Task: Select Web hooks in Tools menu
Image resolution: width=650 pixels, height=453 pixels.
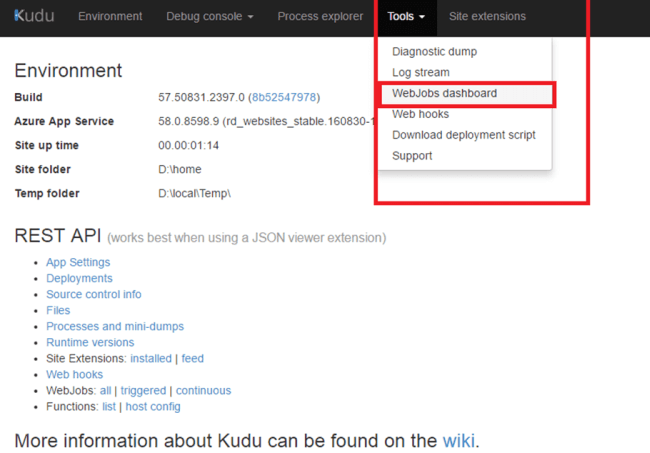Action: click(420, 114)
